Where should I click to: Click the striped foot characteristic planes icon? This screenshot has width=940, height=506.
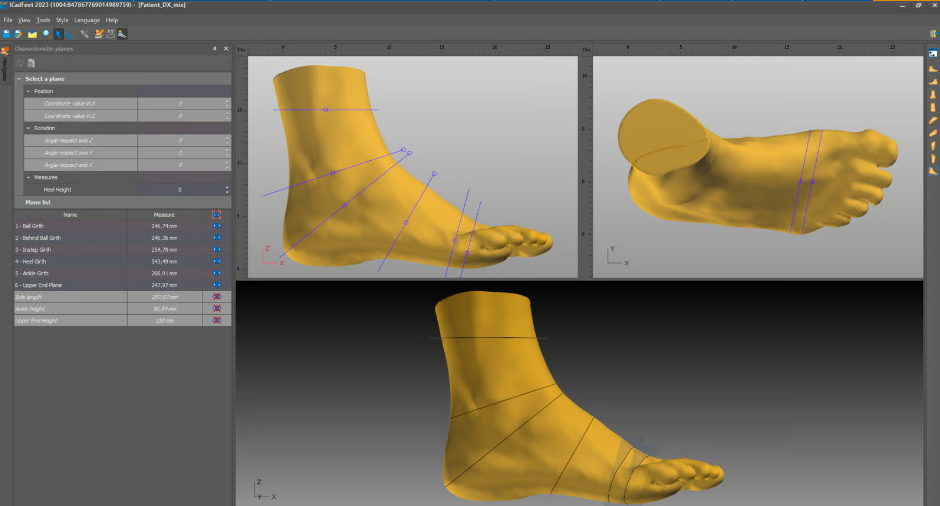tap(122, 34)
